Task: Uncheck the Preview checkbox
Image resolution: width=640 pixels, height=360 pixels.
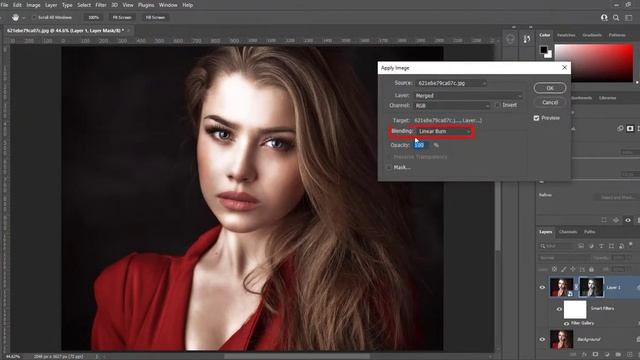Action: coord(536,118)
